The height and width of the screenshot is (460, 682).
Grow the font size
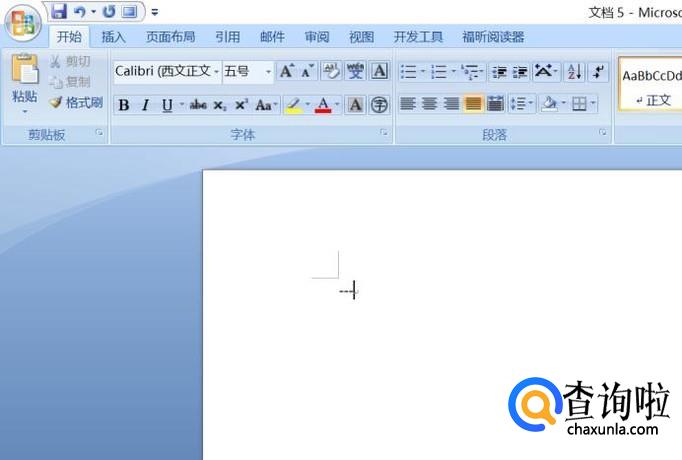(287, 71)
